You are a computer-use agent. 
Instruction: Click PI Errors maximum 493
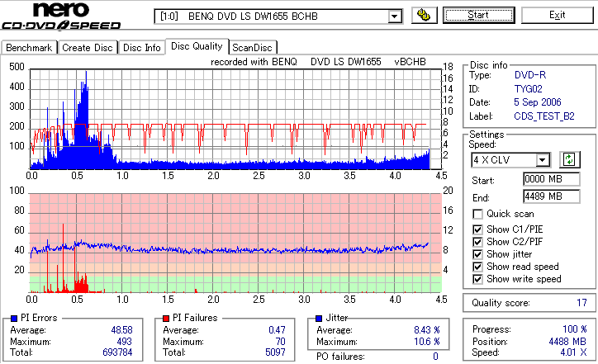124,342
